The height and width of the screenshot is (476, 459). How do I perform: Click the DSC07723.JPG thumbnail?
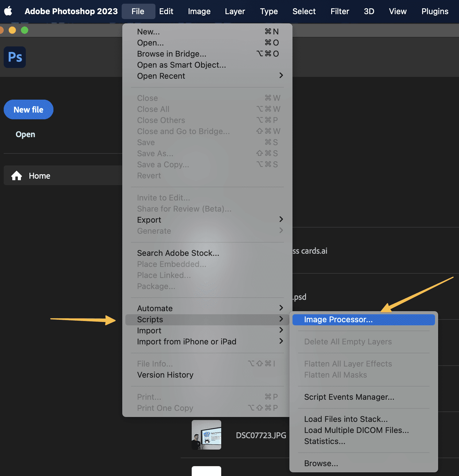point(206,435)
